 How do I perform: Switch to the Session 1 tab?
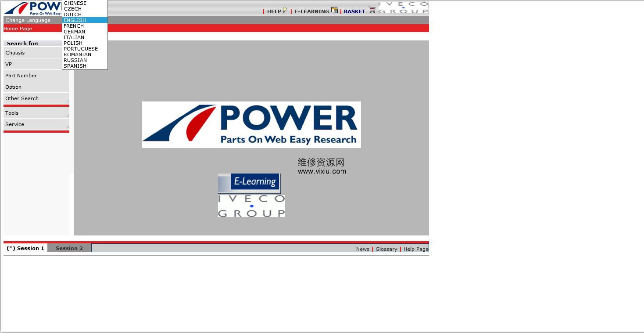[25, 248]
